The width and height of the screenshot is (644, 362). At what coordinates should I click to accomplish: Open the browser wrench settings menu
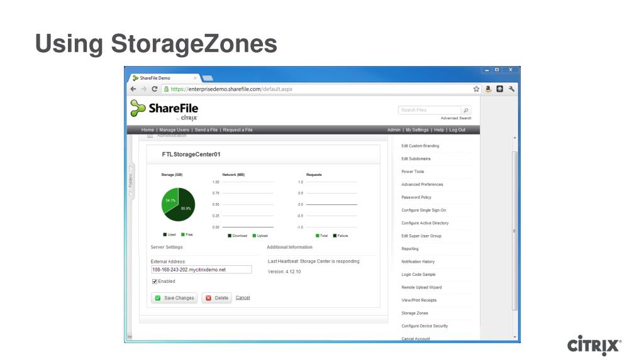click(511, 89)
